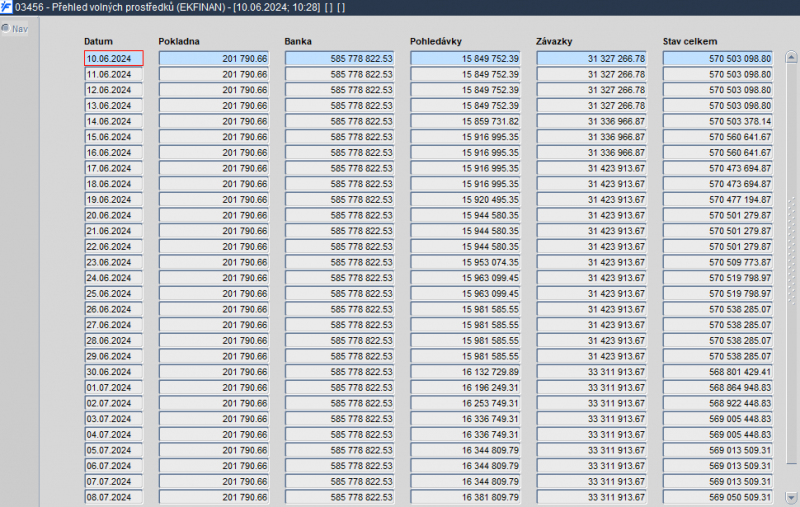Screen dimensions: 800x507
Task: Select the date field 30.06.2024
Action: (114, 371)
